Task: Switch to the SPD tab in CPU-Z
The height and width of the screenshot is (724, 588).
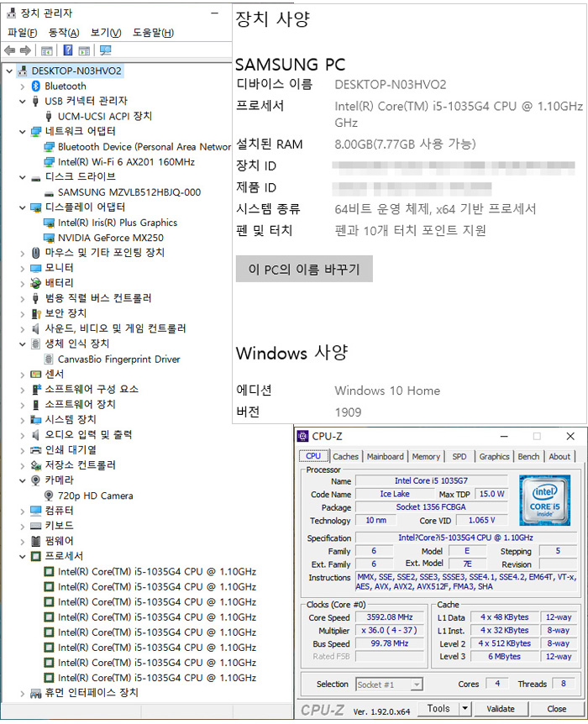Action: point(459,456)
